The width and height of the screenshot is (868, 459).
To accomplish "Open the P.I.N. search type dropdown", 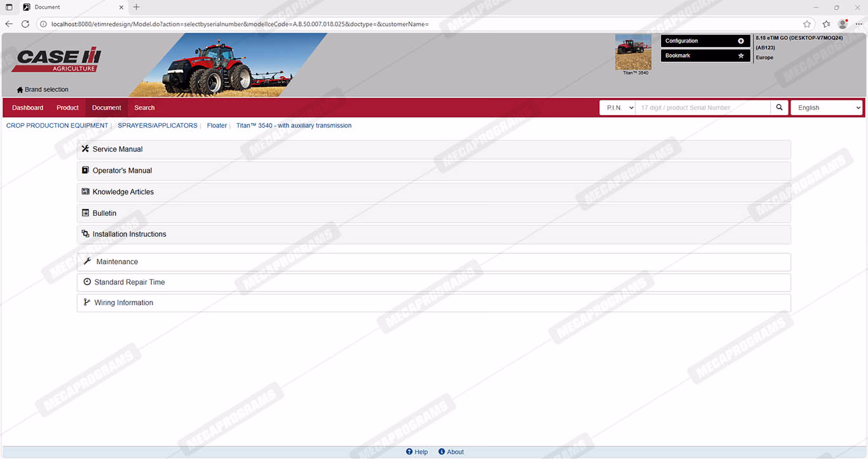I will coord(618,108).
